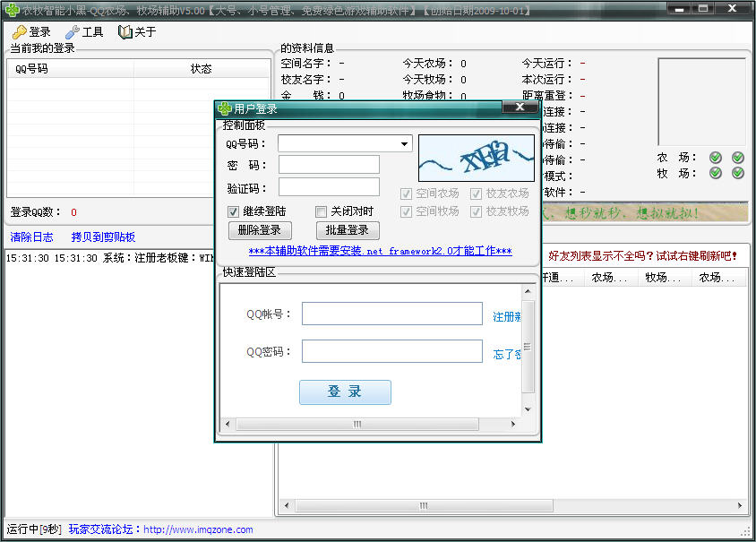Image resolution: width=756 pixels, height=542 pixels.
Task: Open the .net framework2.0 requirement link
Action: [x=381, y=251]
